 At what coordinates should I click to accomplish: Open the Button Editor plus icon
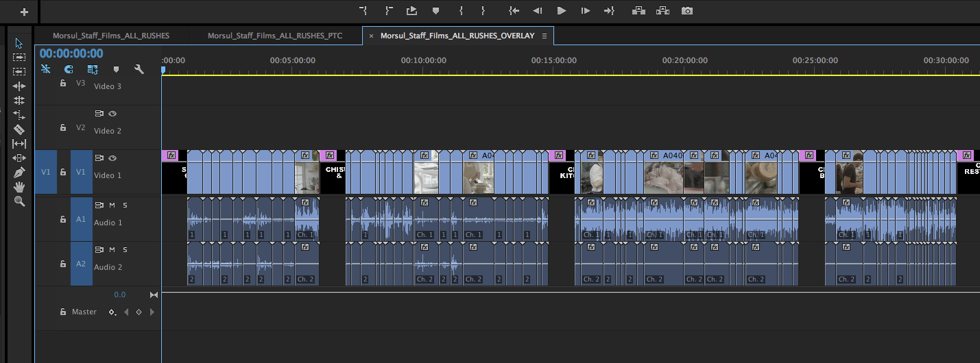[24, 12]
